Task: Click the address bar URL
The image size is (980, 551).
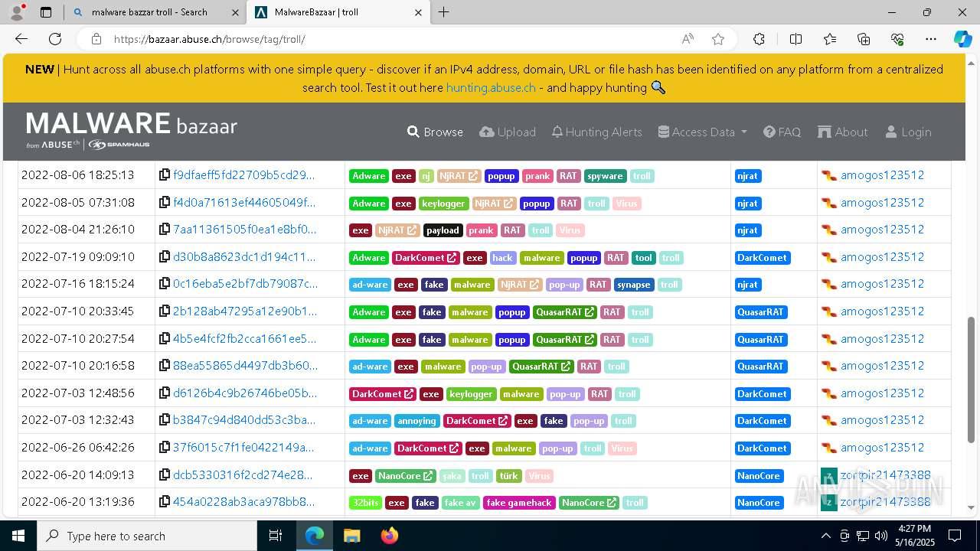Action: [x=210, y=39]
